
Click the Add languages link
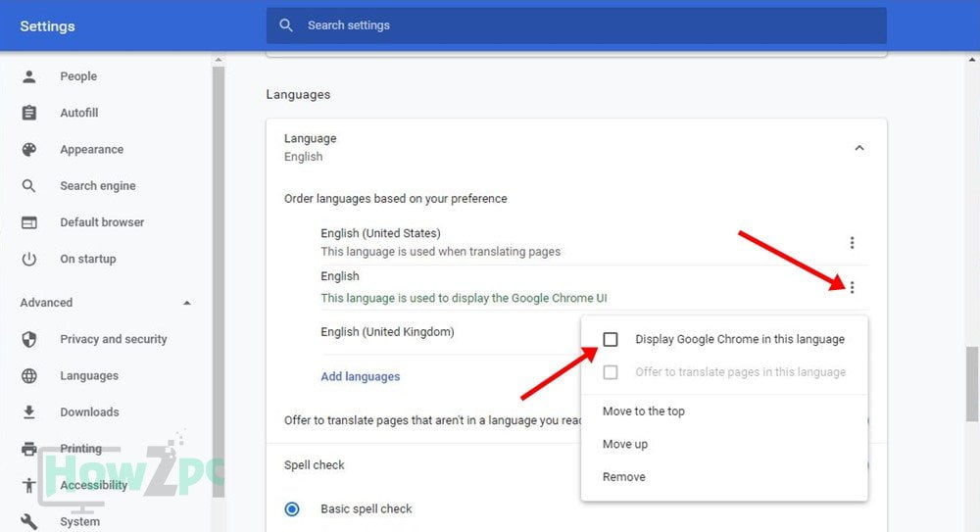[x=360, y=376]
